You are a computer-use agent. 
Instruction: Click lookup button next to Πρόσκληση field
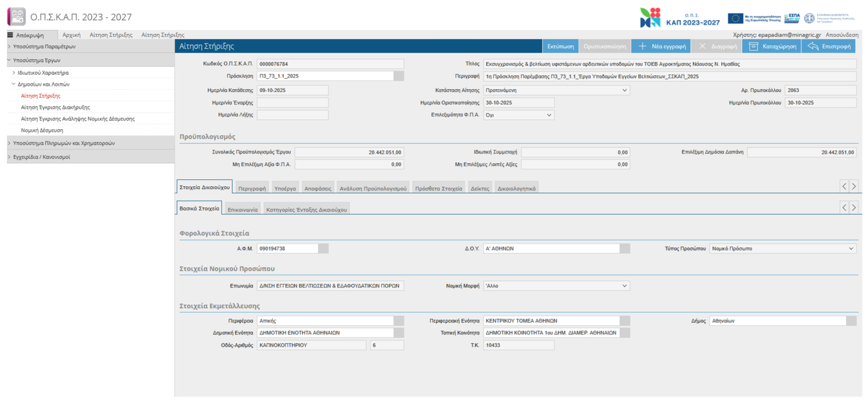399,76
